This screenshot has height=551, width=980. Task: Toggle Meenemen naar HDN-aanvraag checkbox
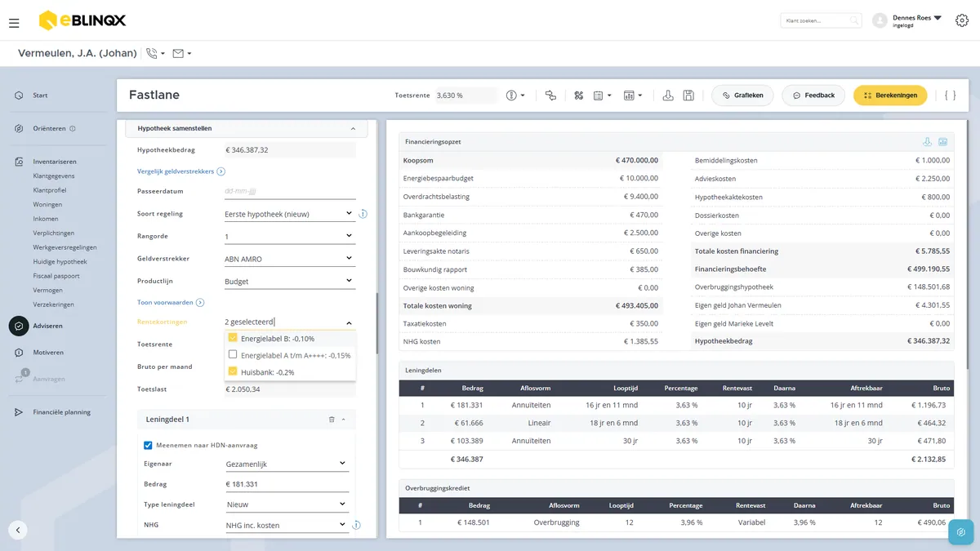[x=148, y=445]
